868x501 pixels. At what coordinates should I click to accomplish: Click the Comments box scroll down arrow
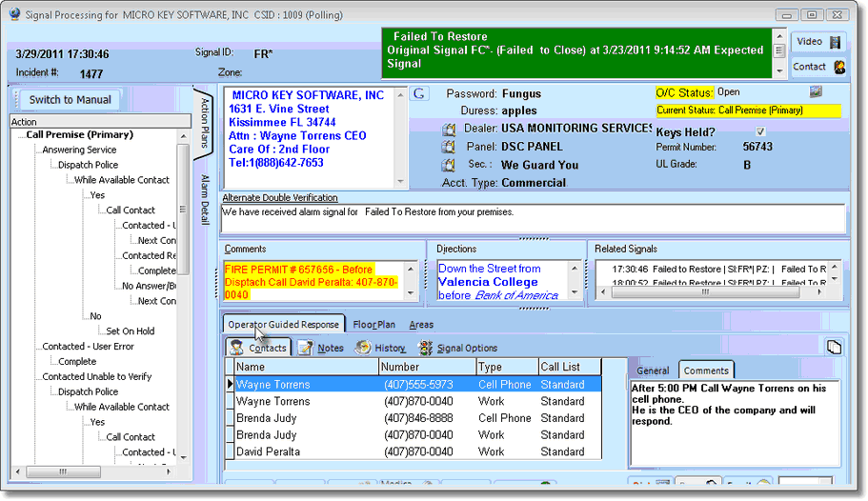click(x=411, y=292)
